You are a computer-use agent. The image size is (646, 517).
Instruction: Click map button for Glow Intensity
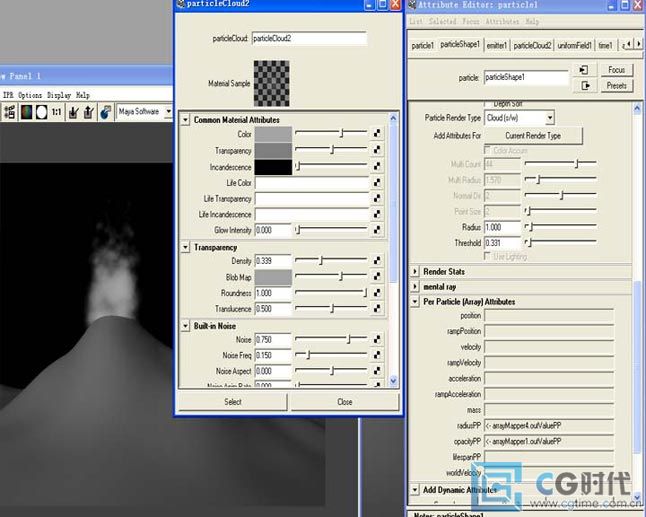pyautogui.click(x=377, y=230)
